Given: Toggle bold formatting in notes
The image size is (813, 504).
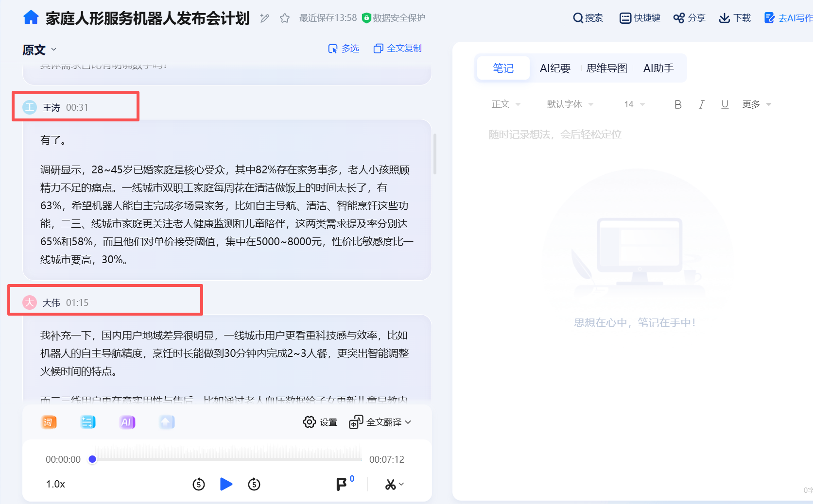Looking at the screenshot, I should click(678, 104).
